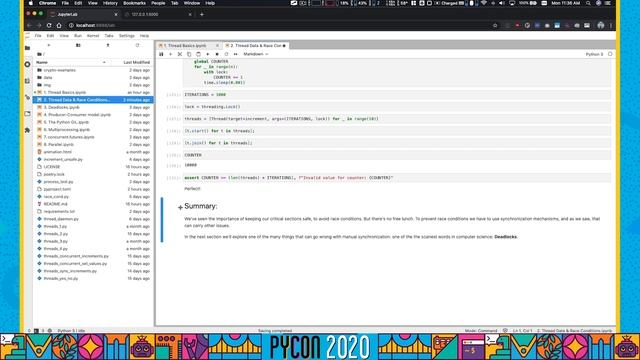The image size is (640, 360).
Task: Open the running terminals and kernels sidebar icon
Action: [27, 64]
